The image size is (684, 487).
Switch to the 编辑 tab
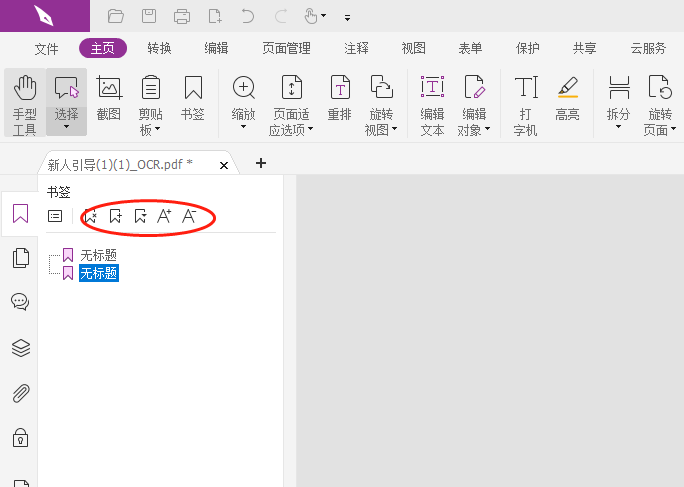(216, 48)
